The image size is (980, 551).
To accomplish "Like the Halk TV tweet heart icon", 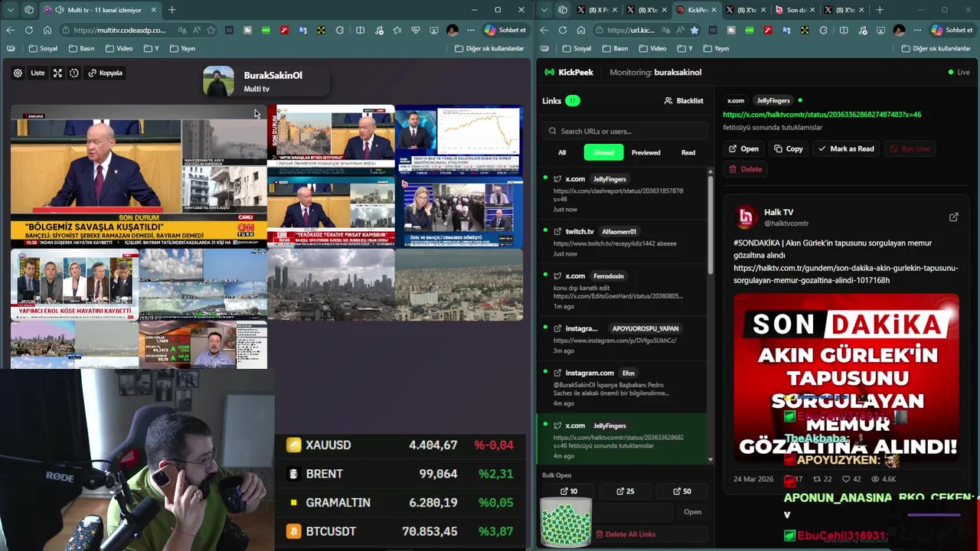I will click(846, 479).
